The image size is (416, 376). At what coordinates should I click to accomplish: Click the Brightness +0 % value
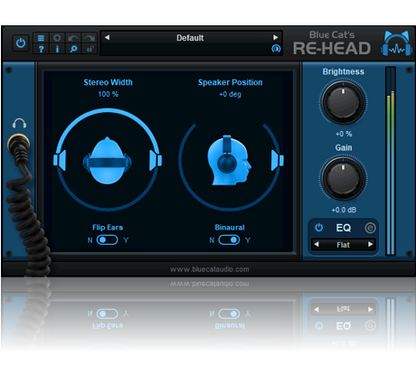[x=344, y=134]
